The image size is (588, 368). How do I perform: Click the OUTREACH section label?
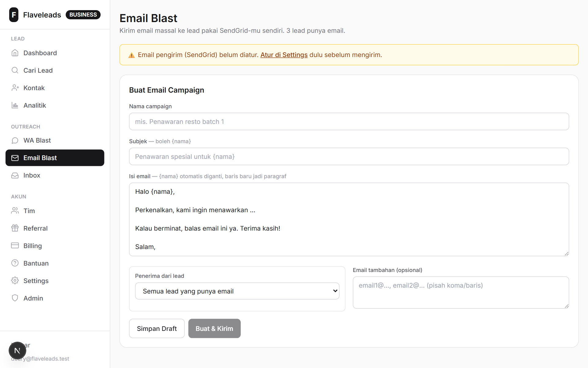click(x=25, y=127)
